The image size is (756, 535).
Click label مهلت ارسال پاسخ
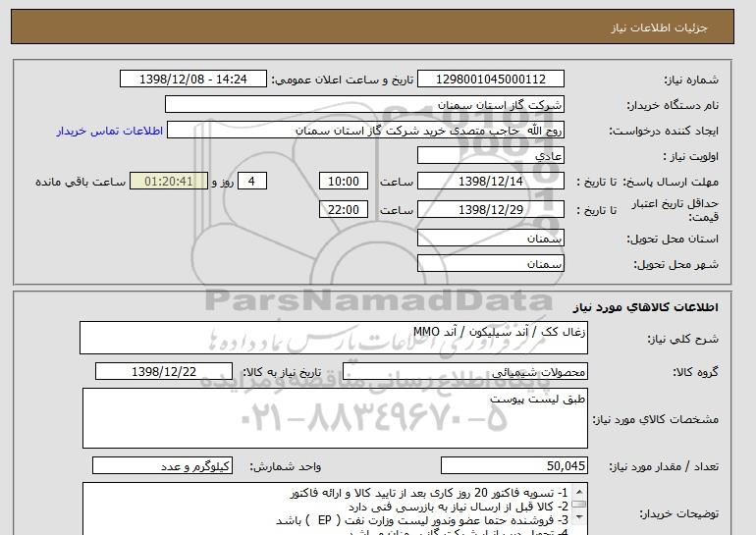[x=671, y=182]
